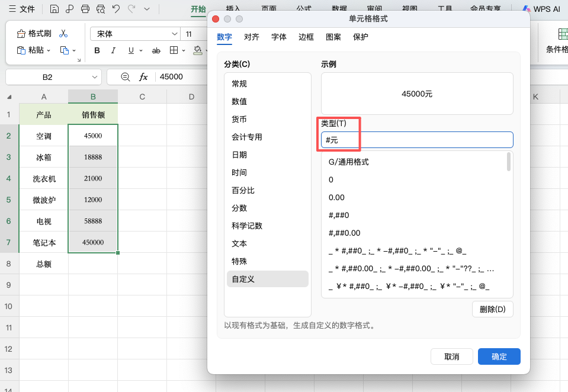The height and width of the screenshot is (392, 568).
Task: Click the fill color bucket icon
Action: [198, 50]
